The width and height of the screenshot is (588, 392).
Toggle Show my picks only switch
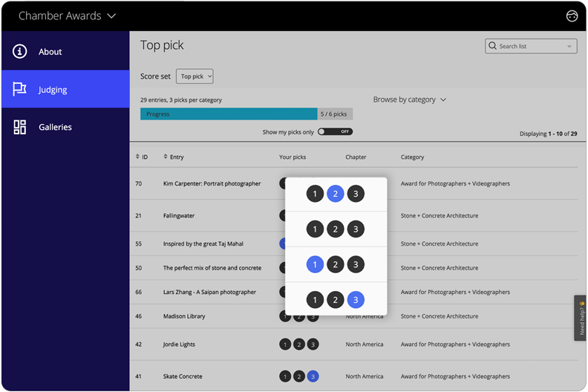(335, 131)
